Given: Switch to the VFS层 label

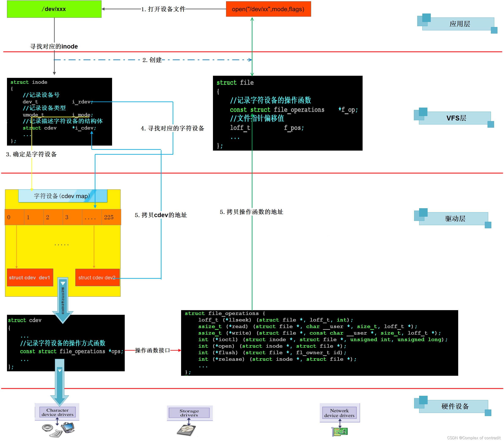Looking at the screenshot, I should (x=456, y=118).
